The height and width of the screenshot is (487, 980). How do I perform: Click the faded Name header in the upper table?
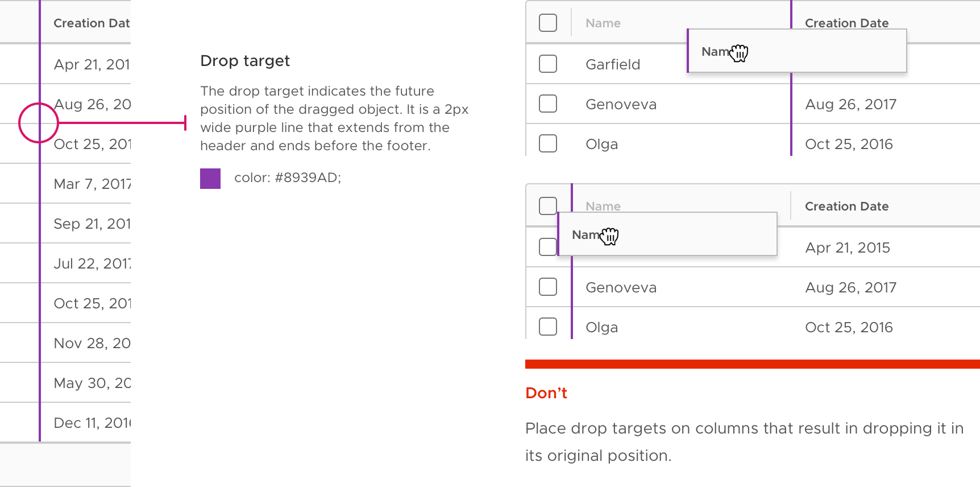[603, 23]
